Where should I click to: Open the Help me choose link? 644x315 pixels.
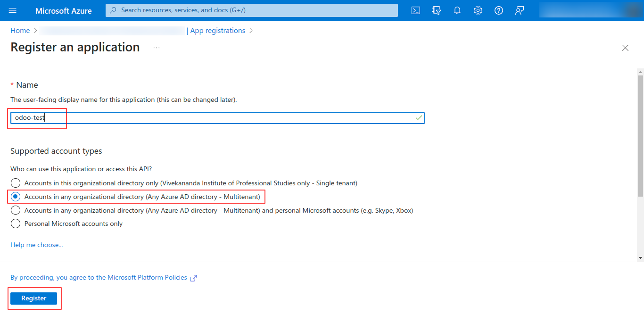[36, 245]
